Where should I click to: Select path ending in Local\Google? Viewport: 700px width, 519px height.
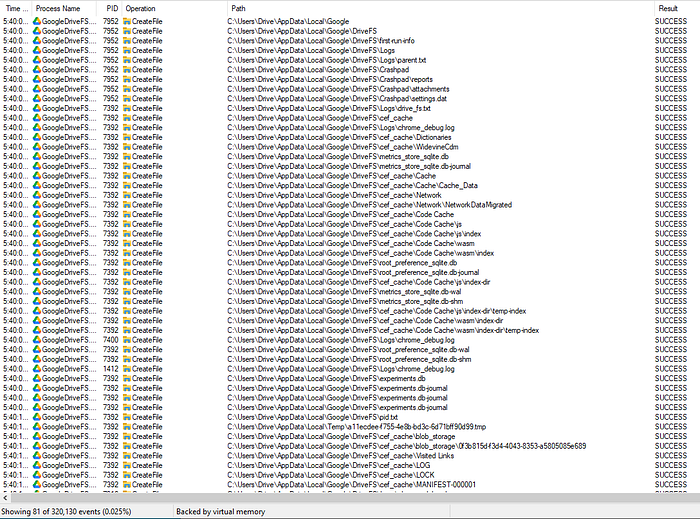pos(288,21)
